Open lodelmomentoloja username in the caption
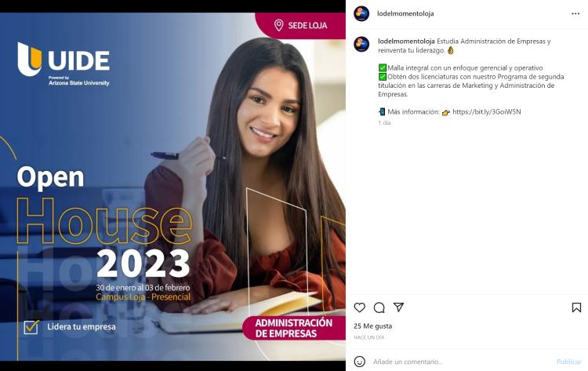 tap(406, 42)
